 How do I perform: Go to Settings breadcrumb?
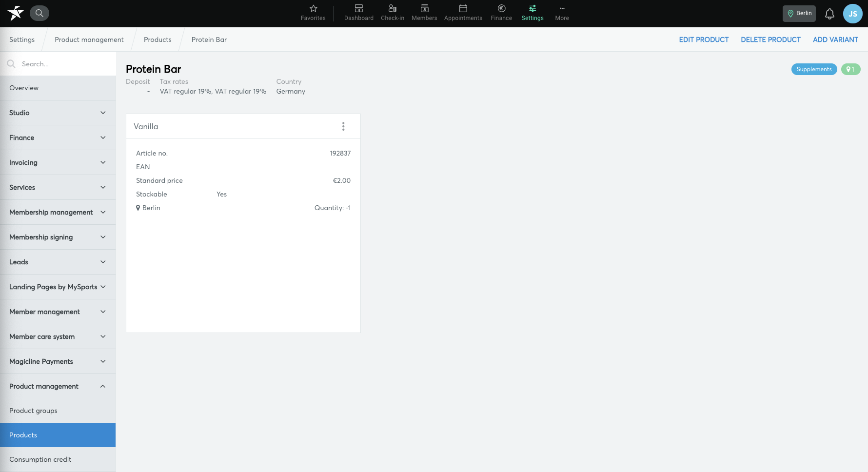pyautogui.click(x=22, y=39)
